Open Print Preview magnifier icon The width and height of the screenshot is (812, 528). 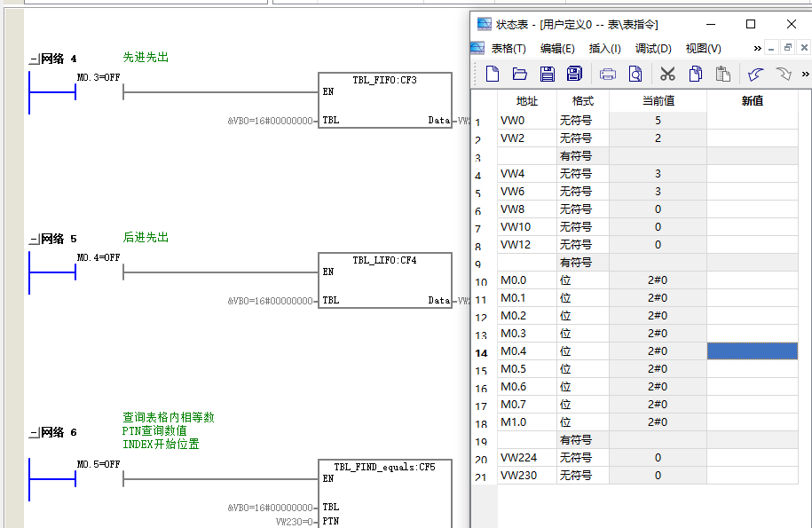click(635, 74)
